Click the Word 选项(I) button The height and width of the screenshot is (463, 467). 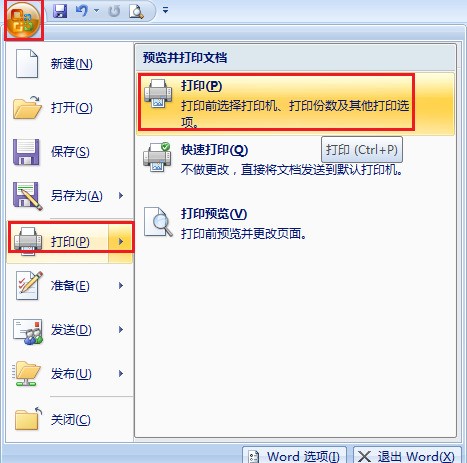pos(295,456)
